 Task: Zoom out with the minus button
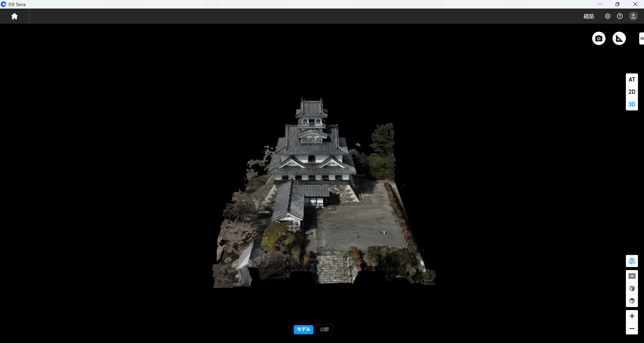tap(632, 328)
